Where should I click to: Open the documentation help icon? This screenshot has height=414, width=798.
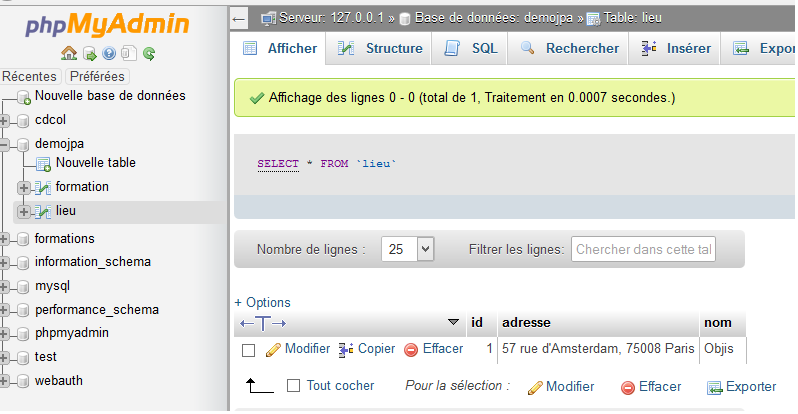pos(109,53)
